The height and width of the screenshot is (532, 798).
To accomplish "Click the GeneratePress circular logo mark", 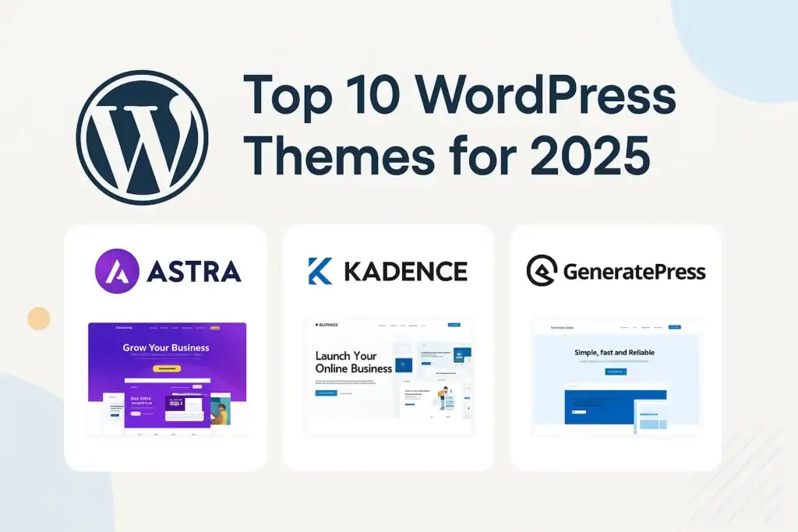I will click(x=542, y=270).
